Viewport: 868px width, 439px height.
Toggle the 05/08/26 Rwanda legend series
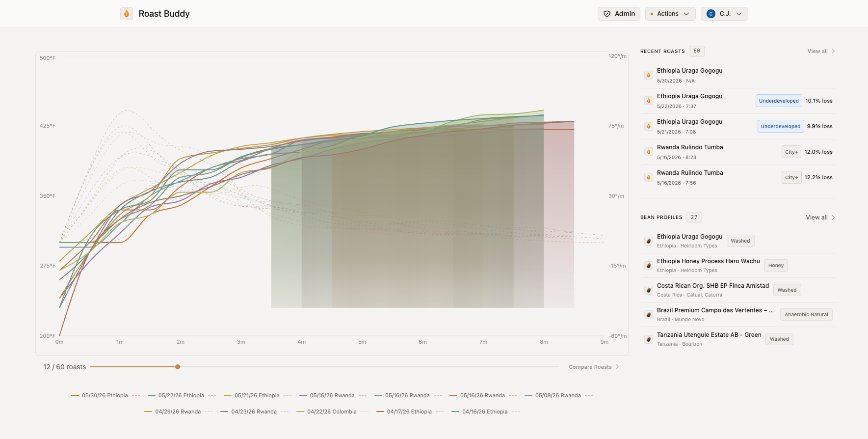[558, 395]
